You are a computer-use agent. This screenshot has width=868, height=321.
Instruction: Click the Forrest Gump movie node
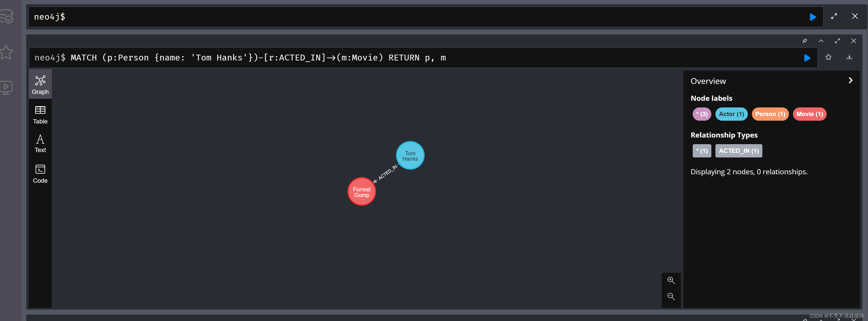pos(362,192)
